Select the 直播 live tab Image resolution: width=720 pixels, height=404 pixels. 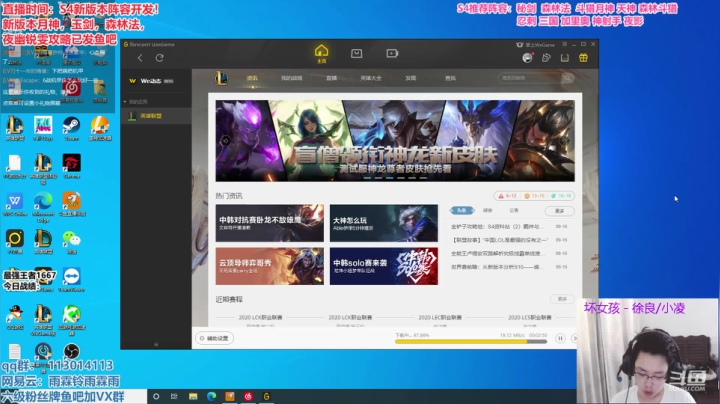pos(331,79)
